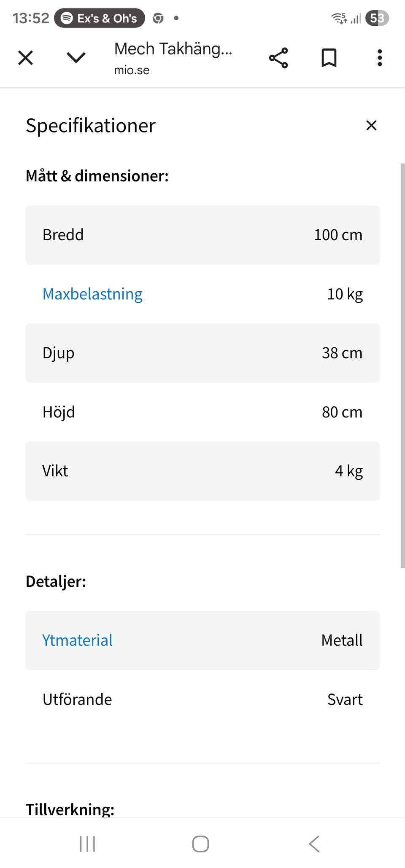
Task: Tap the Chrome notification icon
Action: (x=158, y=18)
